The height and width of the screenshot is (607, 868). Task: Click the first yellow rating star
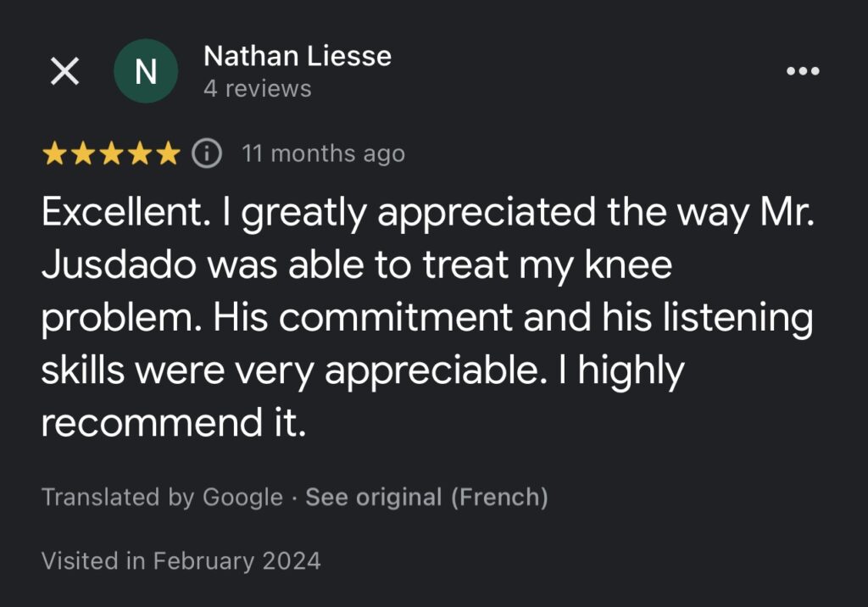[55, 153]
